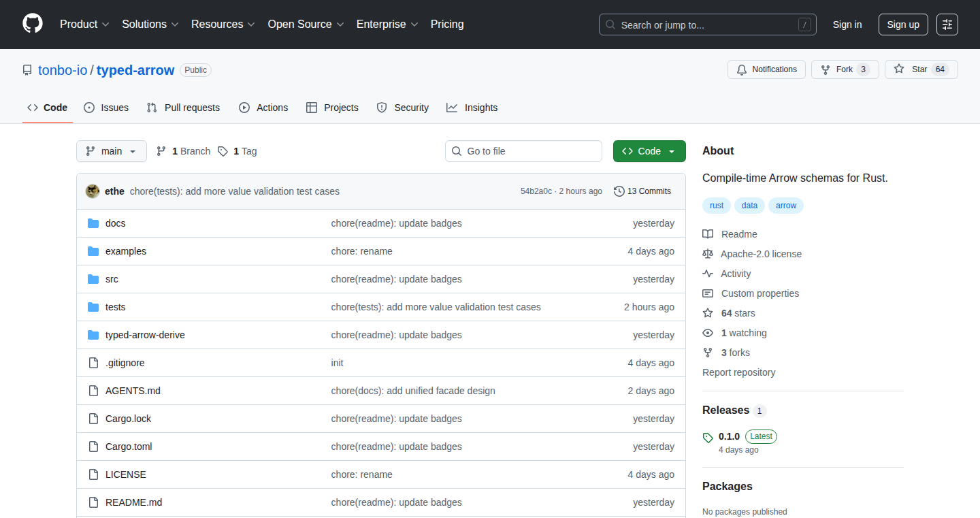
Task: Select the Code tab
Action: (x=48, y=108)
